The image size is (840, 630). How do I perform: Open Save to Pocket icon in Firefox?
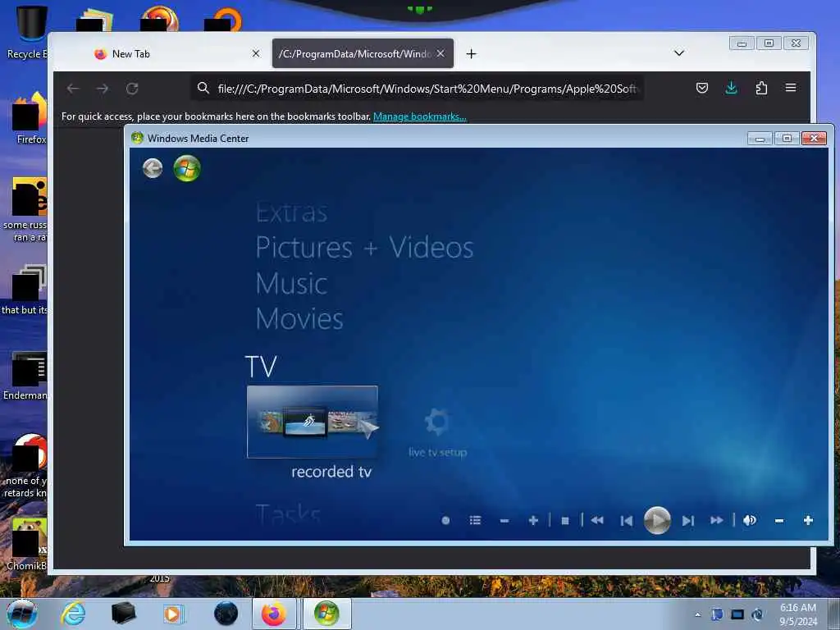click(x=702, y=88)
